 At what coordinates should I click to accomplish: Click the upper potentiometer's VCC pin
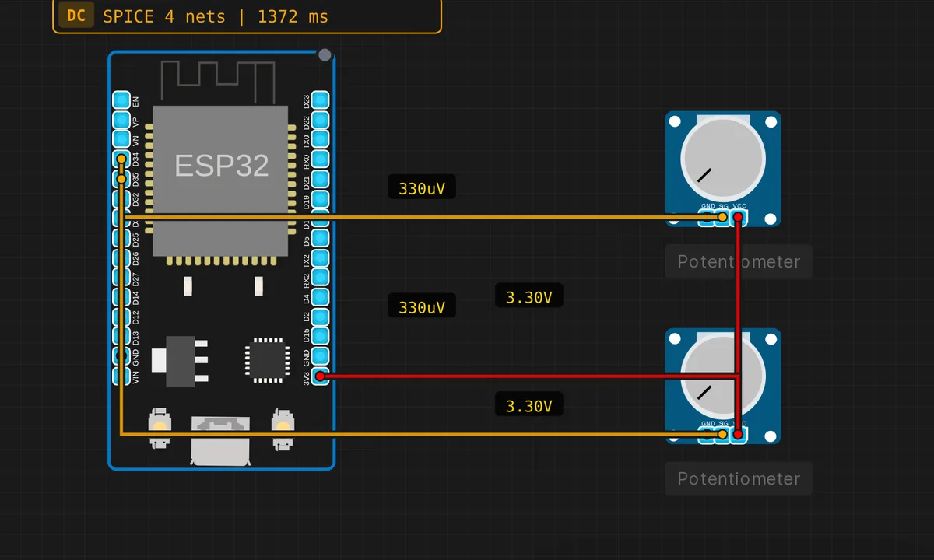pos(739,218)
